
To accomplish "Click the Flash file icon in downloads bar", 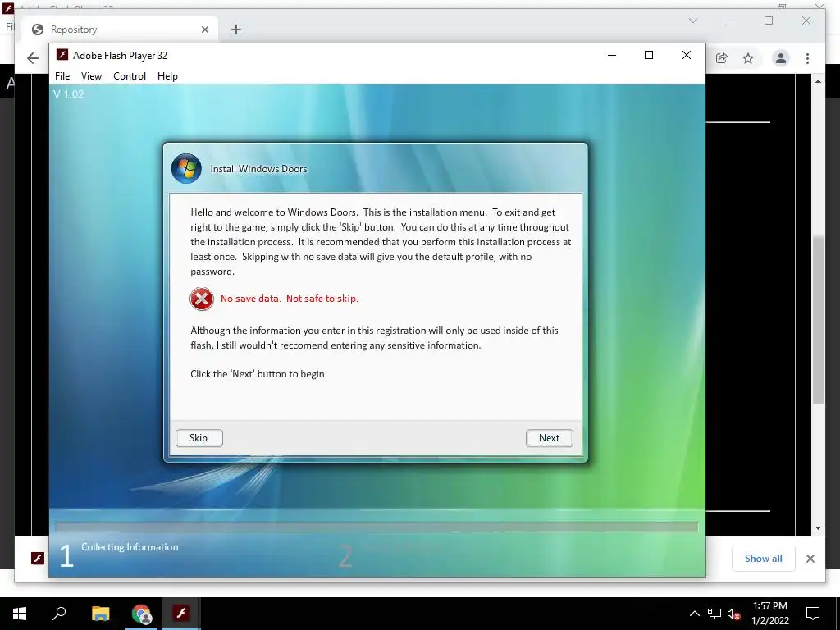I will [x=38, y=558].
